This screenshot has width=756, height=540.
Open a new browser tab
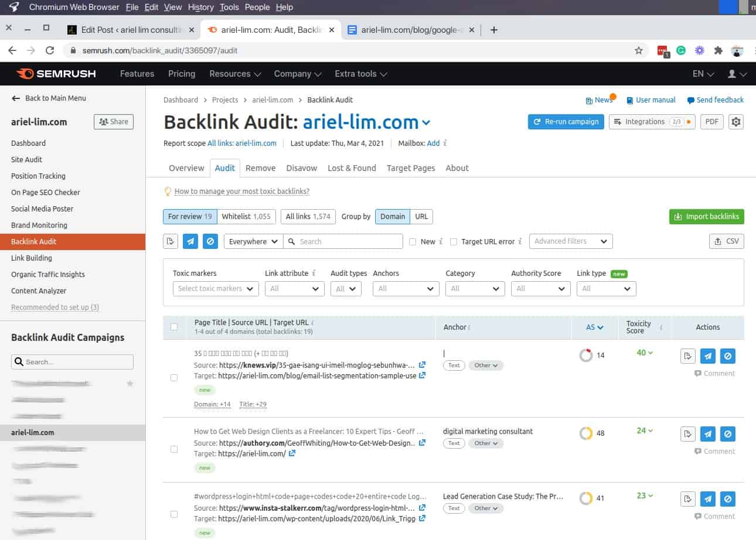[x=493, y=30]
